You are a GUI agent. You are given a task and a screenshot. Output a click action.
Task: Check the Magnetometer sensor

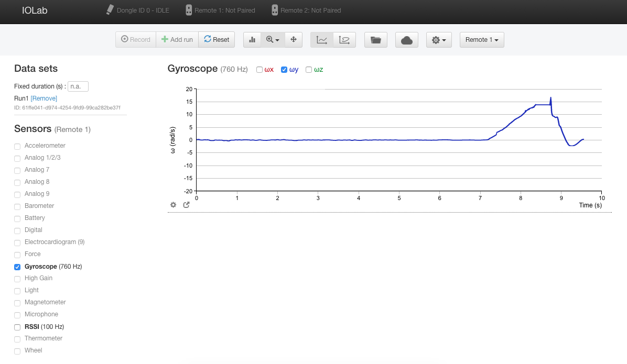(x=17, y=303)
